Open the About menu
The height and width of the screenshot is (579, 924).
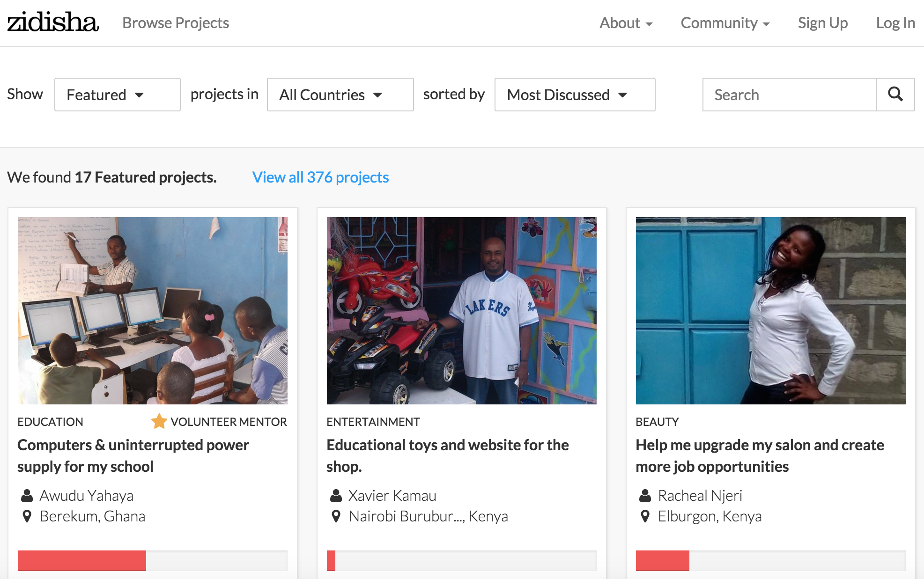(x=626, y=23)
